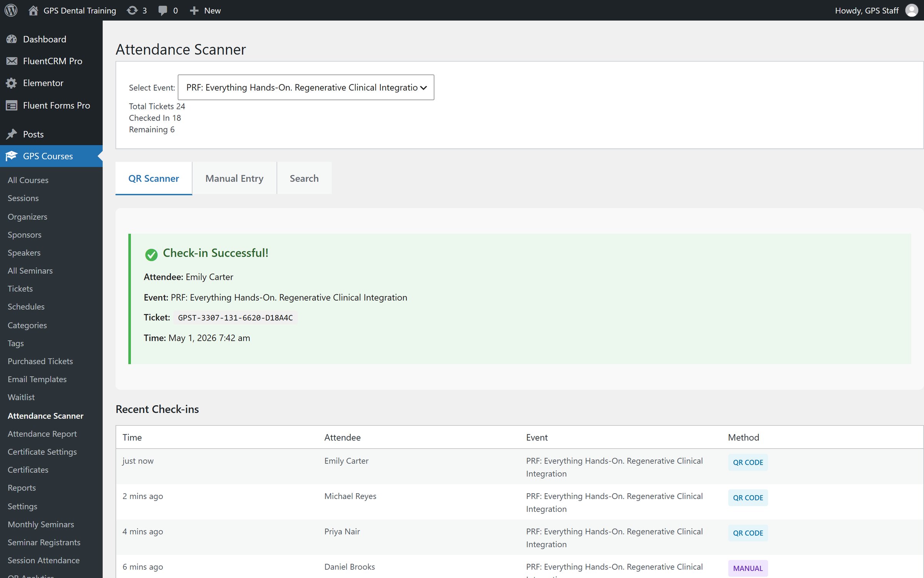This screenshot has width=924, height=578.
Task: Switch to the Search tab
Action: pyautogui.click(x=304, y=178)
